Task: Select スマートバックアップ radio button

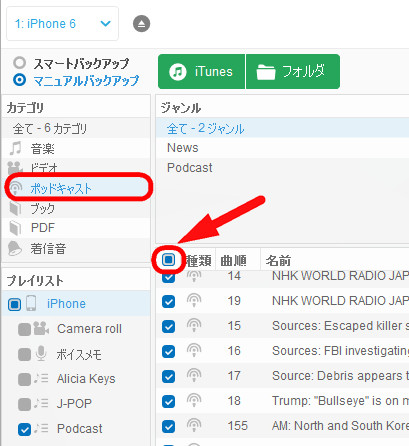Action: 19,63
